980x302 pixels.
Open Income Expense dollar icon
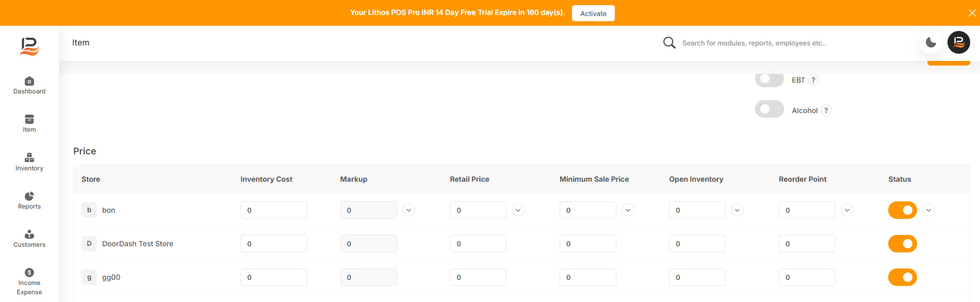point(29,273)
